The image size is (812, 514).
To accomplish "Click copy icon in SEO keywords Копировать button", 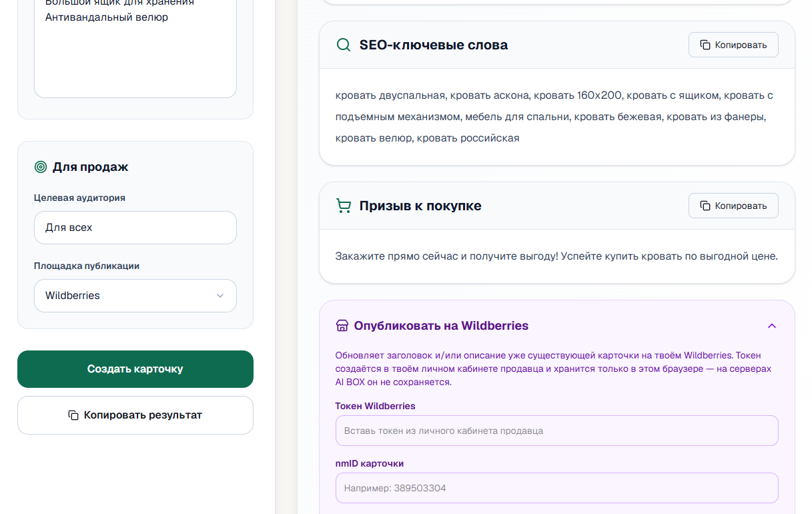I will 705,45.
